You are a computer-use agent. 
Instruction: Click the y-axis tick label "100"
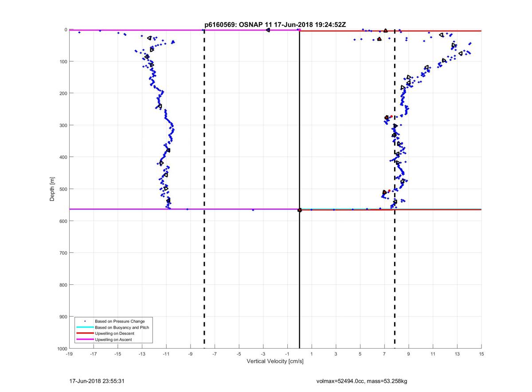coord(63,62)
